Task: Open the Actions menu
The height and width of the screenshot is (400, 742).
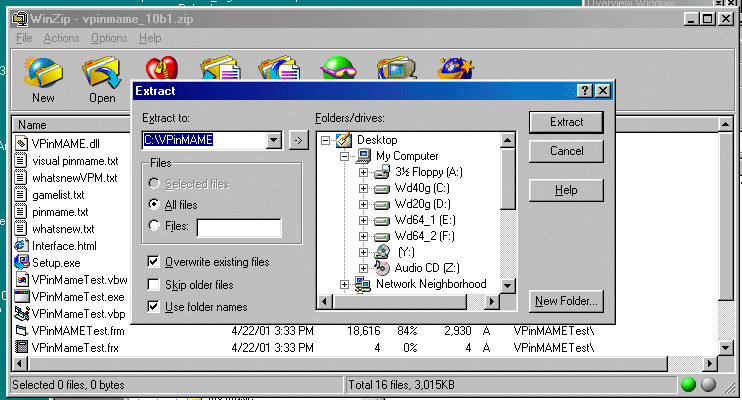Action: pos(61,38)
